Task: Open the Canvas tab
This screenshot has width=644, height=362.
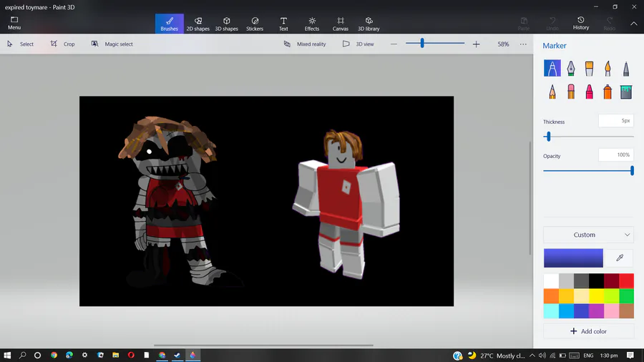Action: [x=341, y=24]
